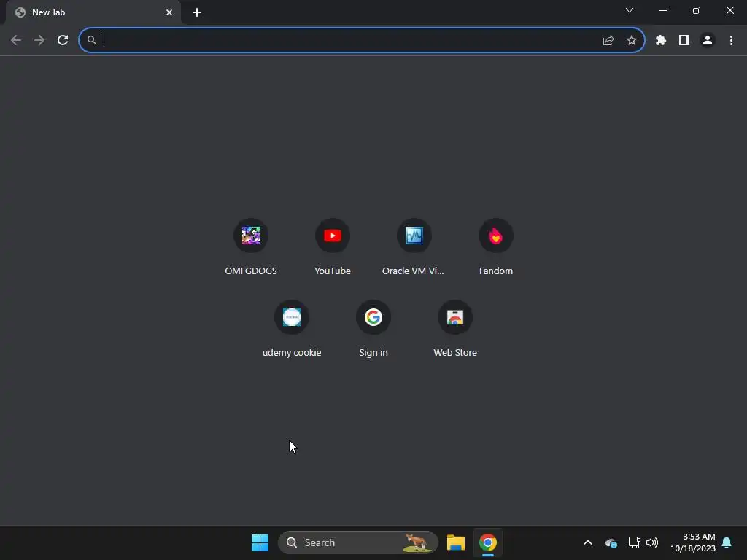Bookmark this tab with the star icon
Viewport: 747px width, 560px height.
point(631,41)
